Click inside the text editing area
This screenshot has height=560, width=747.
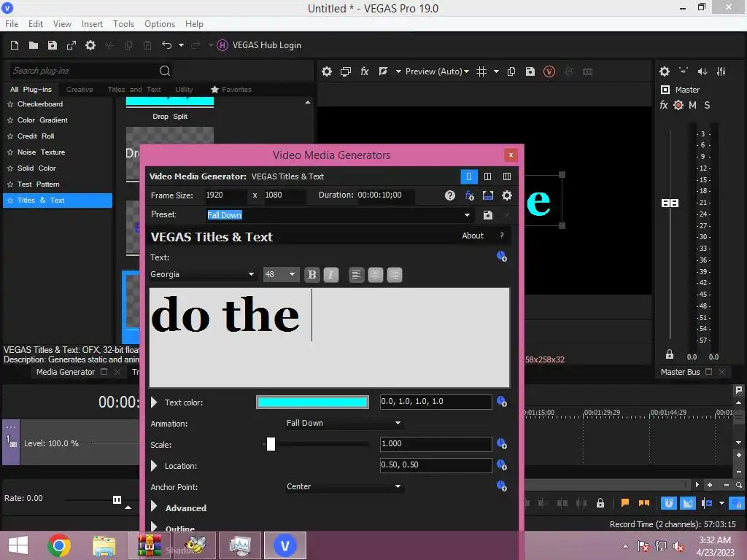(330, 338)
